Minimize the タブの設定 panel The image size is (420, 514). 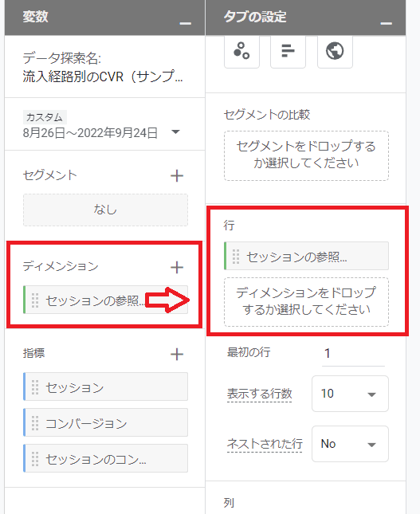click(x=386, y=23)
